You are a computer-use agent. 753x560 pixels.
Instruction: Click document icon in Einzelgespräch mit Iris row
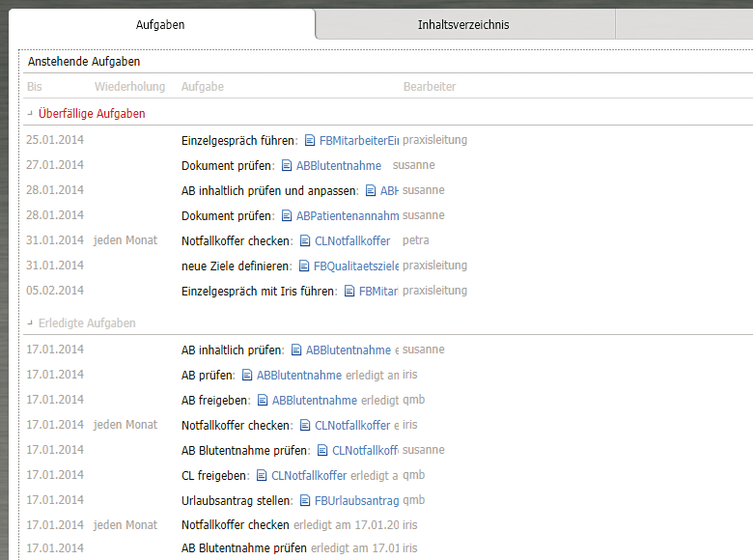[349, 292]
